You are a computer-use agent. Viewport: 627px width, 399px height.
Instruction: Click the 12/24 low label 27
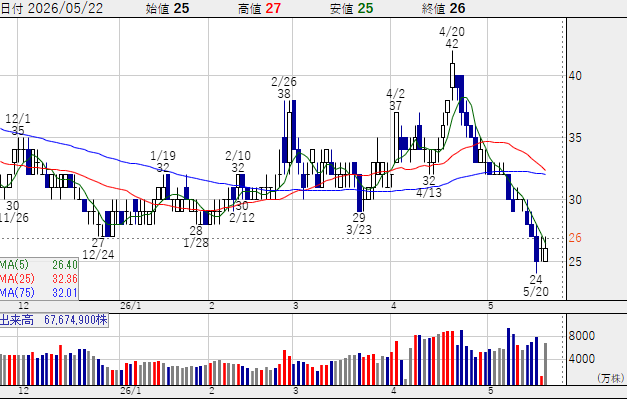(98, 242)
